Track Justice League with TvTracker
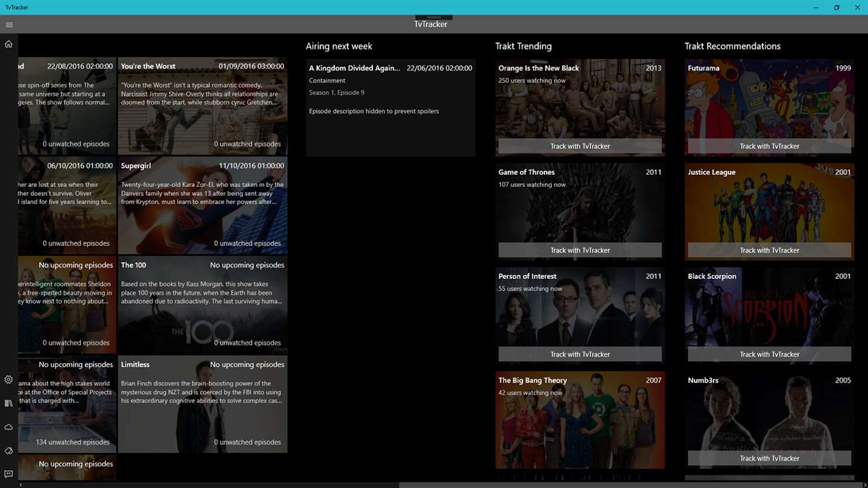 (x=769, y=251)
